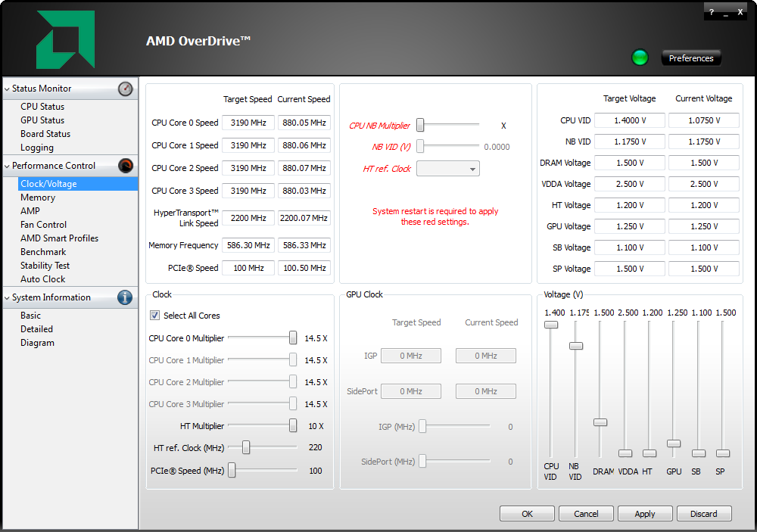The width and height of the screenshot is (757, 532).
Task: Collapse the Status Monitor section
Action: pos(7,89)
